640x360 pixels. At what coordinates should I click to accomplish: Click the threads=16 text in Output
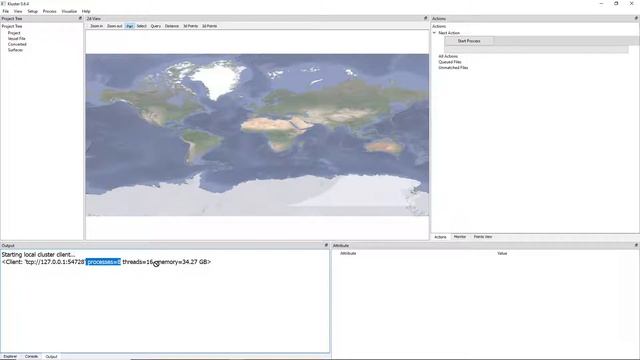tap(138, 262)
